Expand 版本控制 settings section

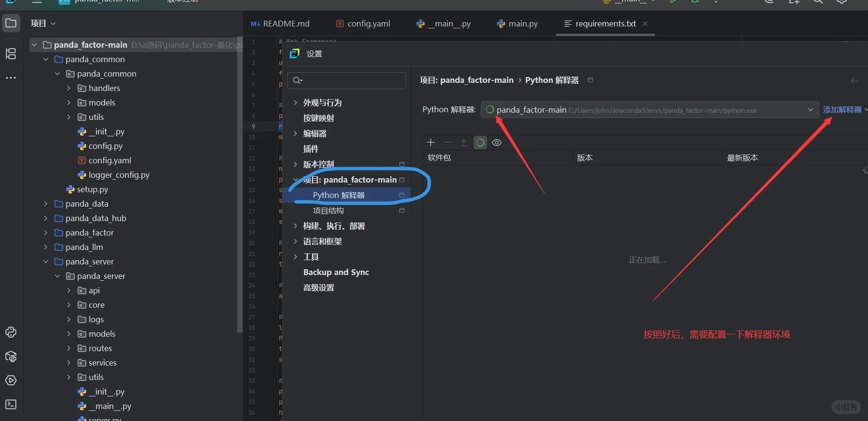[295, 164]
